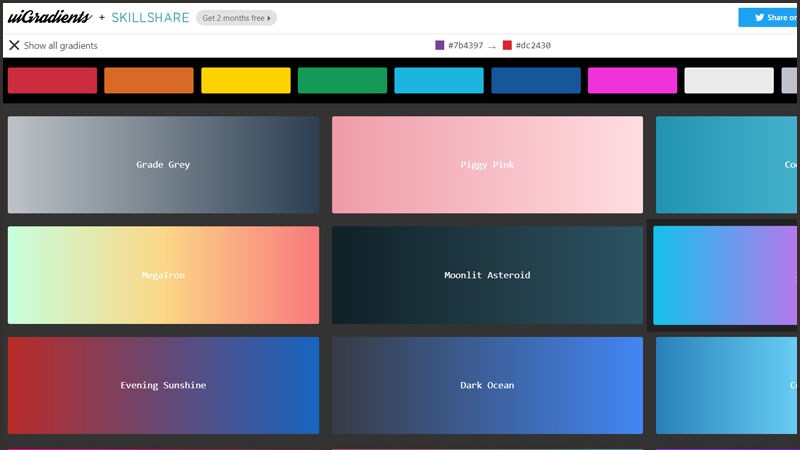The height and width of the screenshot is (450, 800).
Task: Filter by light blue color swatch
Action: click(x=439, y=81)
